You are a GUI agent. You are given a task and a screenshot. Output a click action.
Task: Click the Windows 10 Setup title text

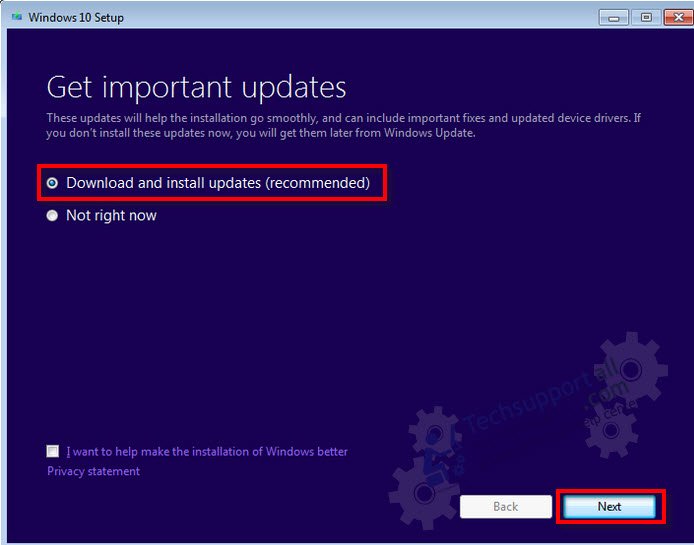point(76,18)
